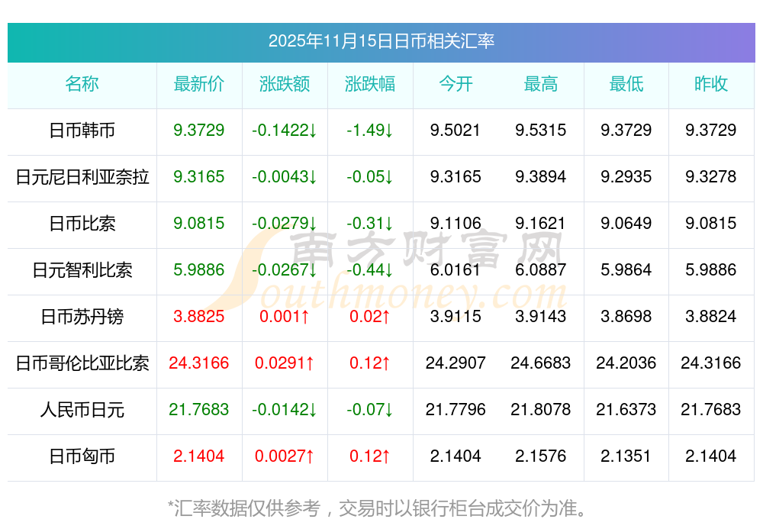Click the 最高 column header
This screenshot has height=532, width=763.
point(540,84)
